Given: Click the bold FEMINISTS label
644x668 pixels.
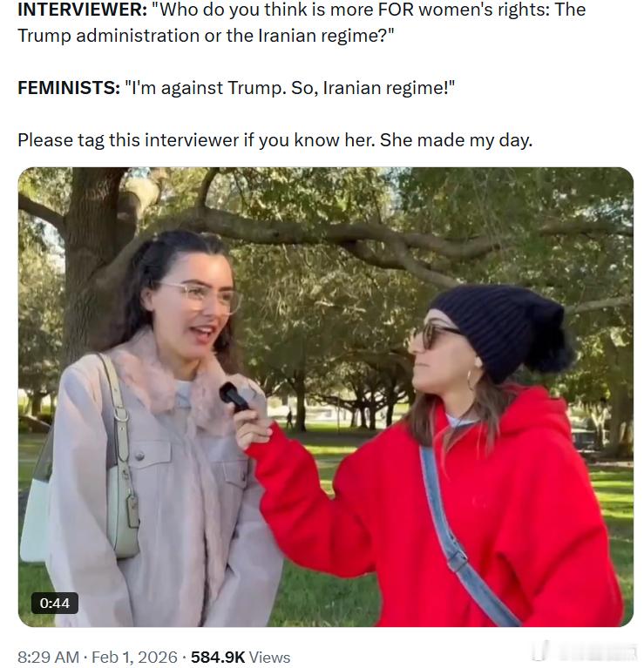Looking at the screenshot, I should pyautogui.click(x=69, y=88).
